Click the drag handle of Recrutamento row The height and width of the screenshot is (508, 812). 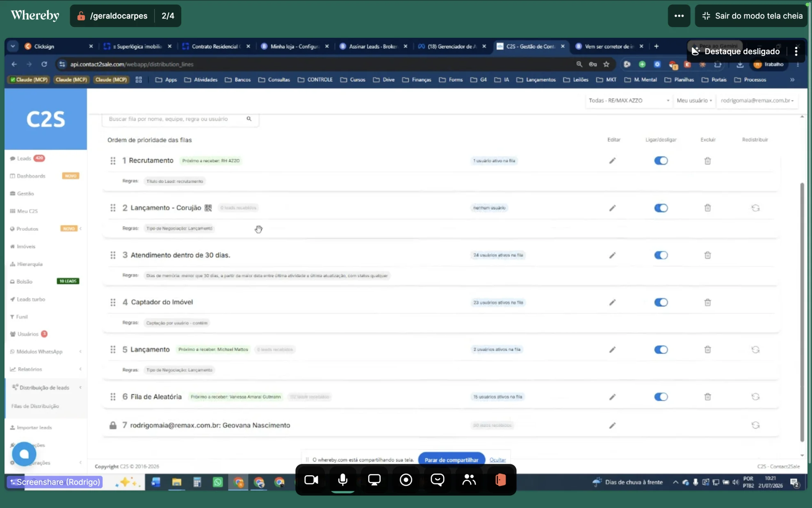113,161
